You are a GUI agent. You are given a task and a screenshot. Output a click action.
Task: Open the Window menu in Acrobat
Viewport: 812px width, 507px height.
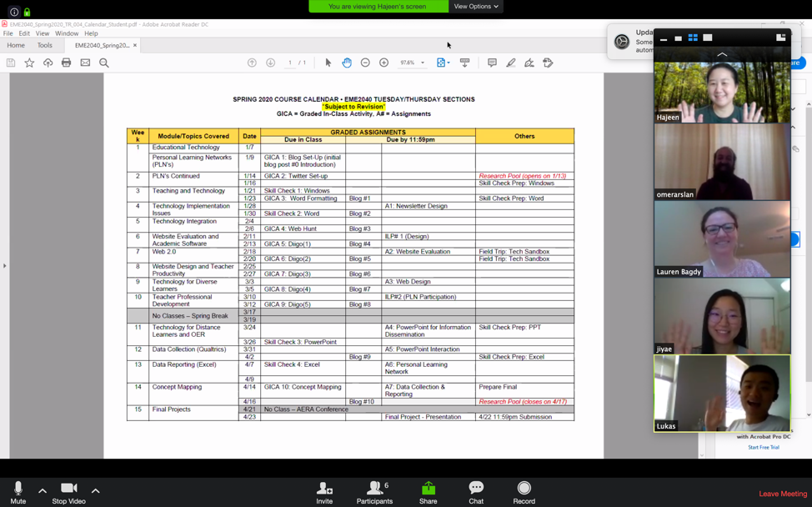click(67, 34)
